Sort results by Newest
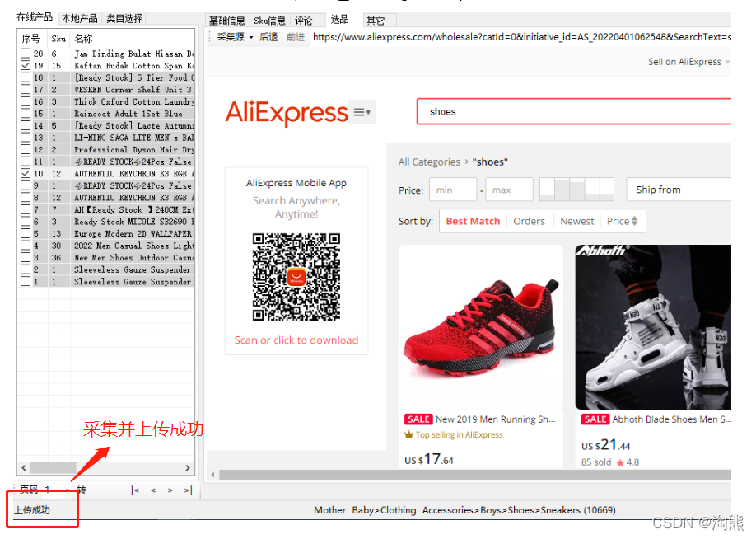This screenshot has width=756, height=539. [x=576, y=221]
